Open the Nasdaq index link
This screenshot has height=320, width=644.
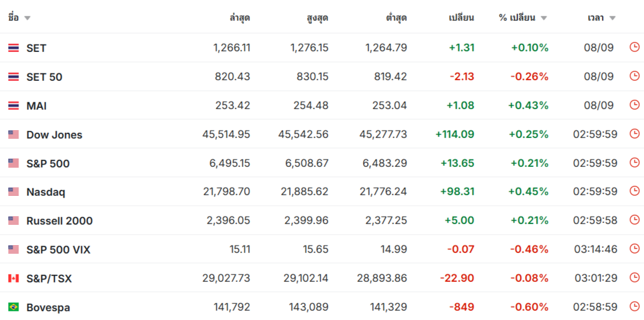tap(46, 192)
